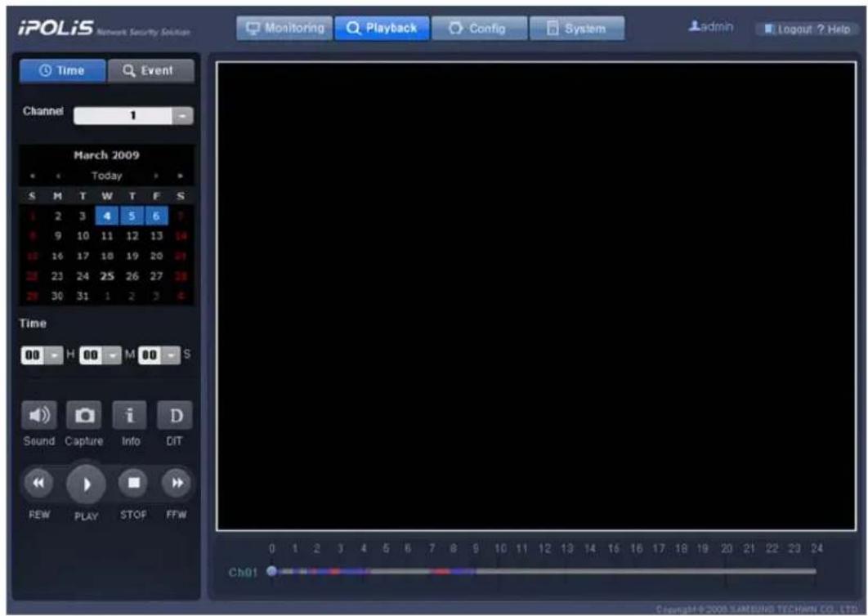The image size is (868, 616).
Task: Select March 5 in the calendar
Action: tap(132, 216)
